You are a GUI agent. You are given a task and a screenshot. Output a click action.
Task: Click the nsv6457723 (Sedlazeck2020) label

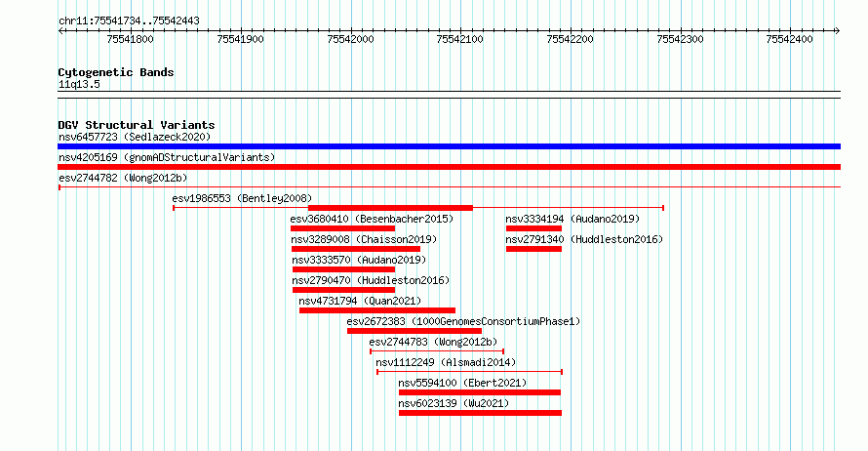(135, 137)
